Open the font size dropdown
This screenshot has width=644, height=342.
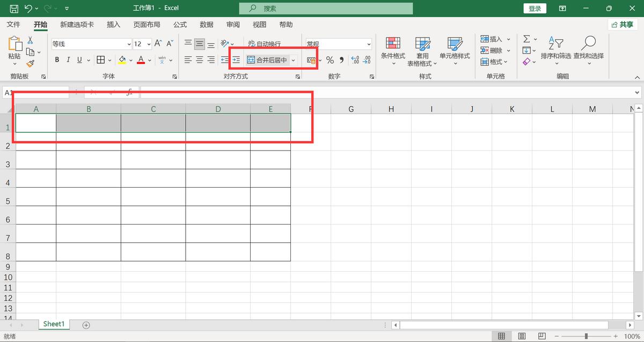pyautogui.click(x=148, y=43)
